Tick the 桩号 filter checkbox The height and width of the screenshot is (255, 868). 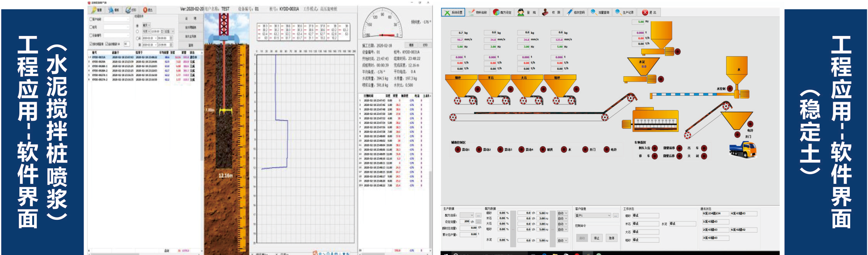click(91, 27)
